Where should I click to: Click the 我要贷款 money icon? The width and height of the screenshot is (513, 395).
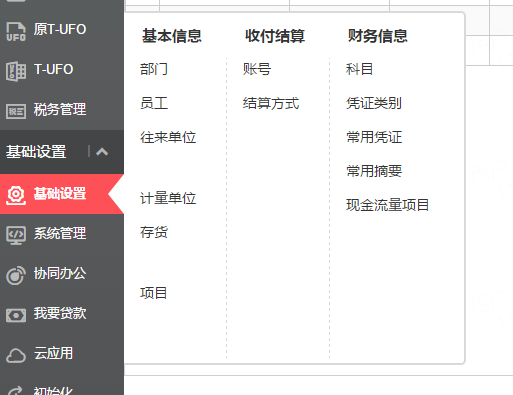coord(16,315)
